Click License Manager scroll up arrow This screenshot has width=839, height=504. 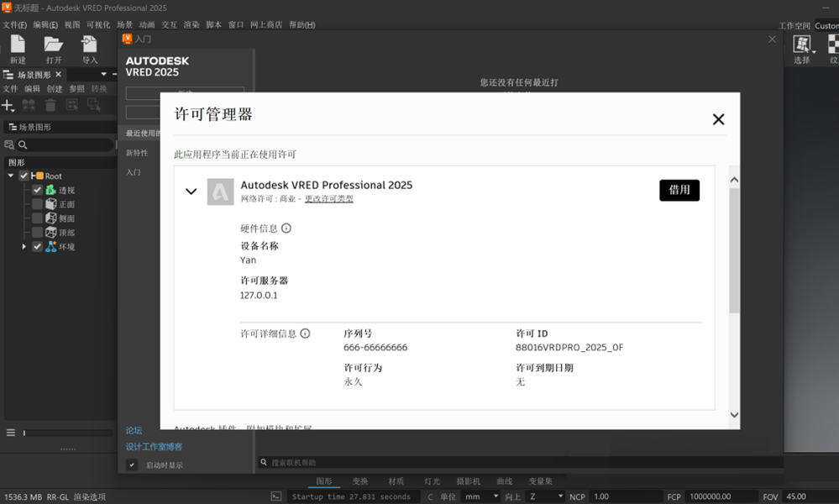tap(734, 180)
